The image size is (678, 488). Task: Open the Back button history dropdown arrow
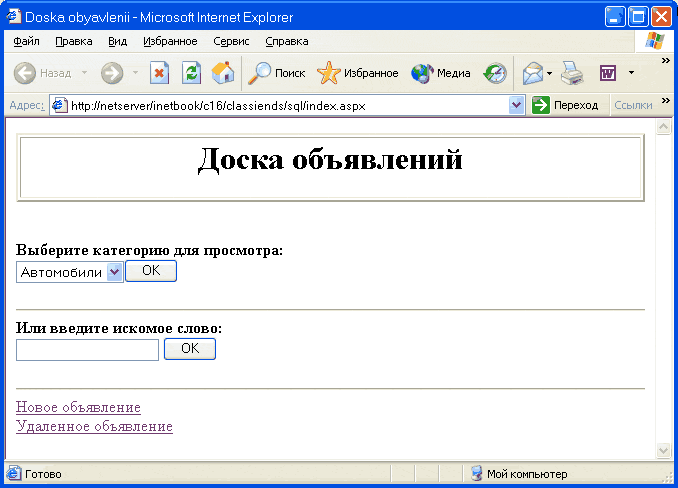[x=84, y=73]
